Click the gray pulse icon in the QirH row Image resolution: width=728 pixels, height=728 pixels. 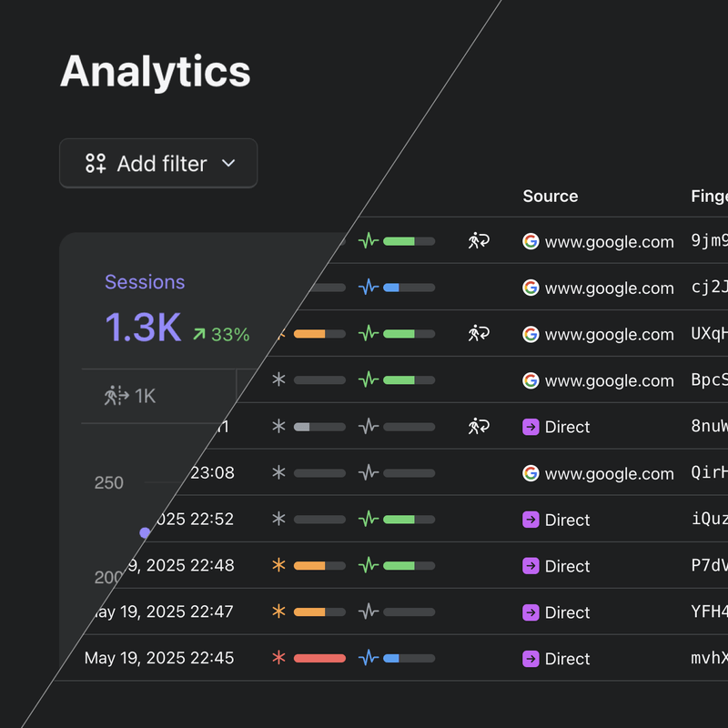[369, 472]
